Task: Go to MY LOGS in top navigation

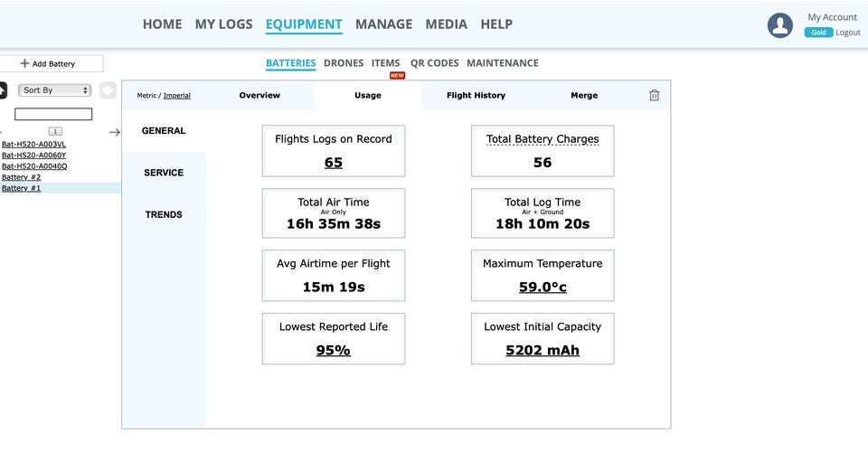Action: [223, 24]
